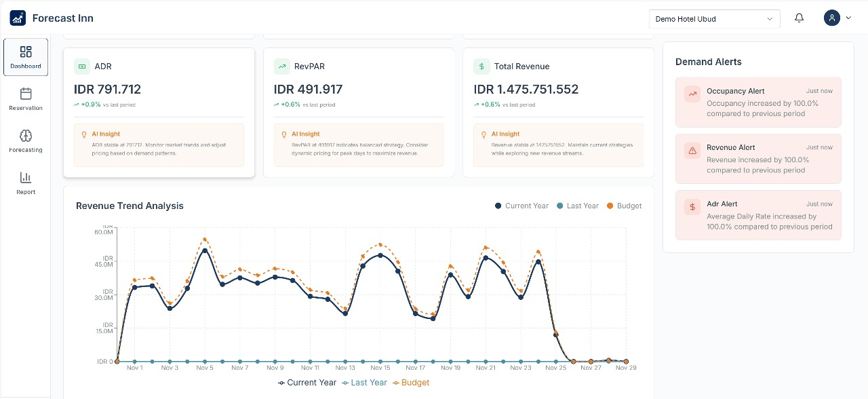The height and width of the screenshot is (399, 868).
Task: Toggle Budget series below the chart
Action: (411, 383)
